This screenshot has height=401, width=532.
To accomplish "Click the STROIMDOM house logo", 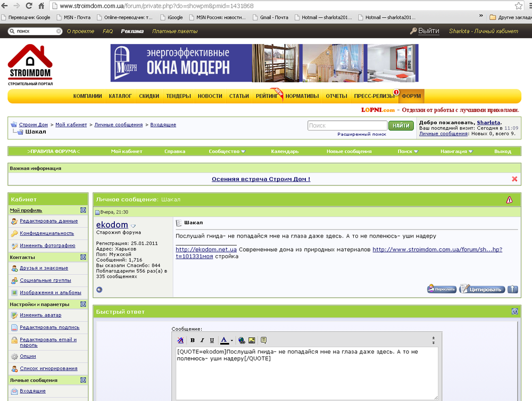I will (x=30, y=64).
